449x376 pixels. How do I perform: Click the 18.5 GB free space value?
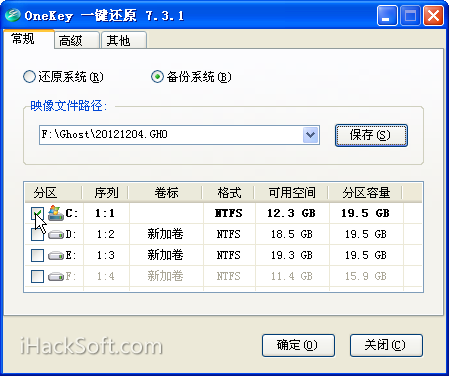[292, 234]
